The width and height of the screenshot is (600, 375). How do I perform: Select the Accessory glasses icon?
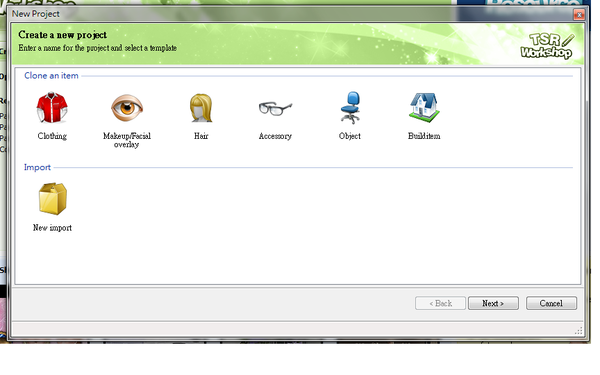(x=276, y=108)
